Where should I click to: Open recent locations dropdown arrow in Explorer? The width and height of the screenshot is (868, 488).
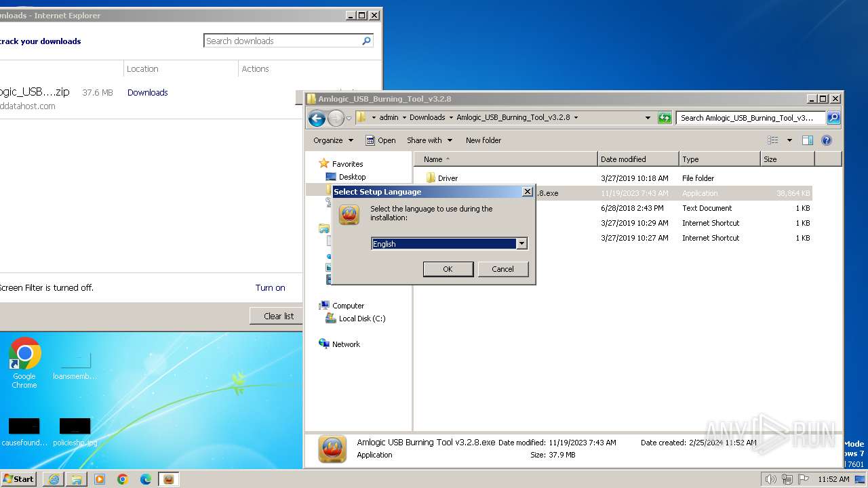coord(349,118)
